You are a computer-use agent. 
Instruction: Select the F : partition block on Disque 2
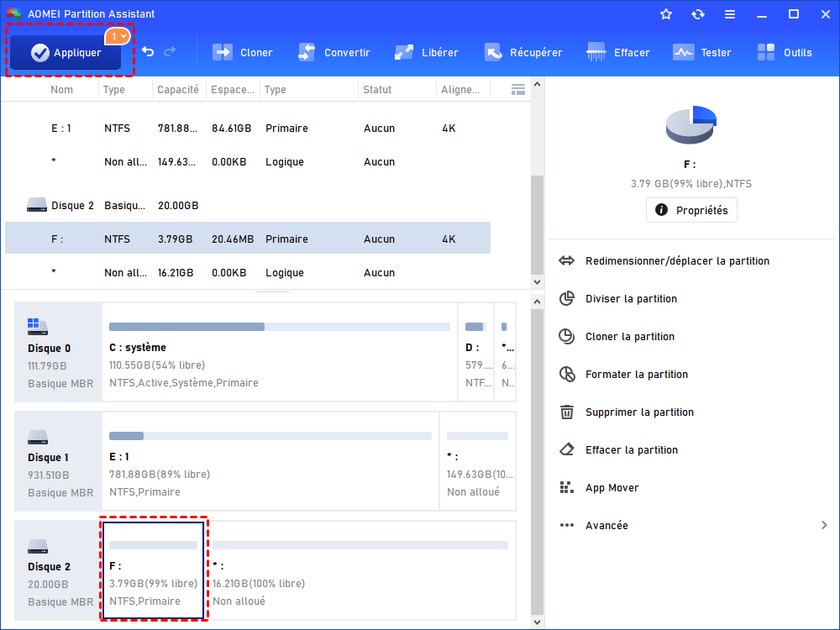[x=153, y=570]
